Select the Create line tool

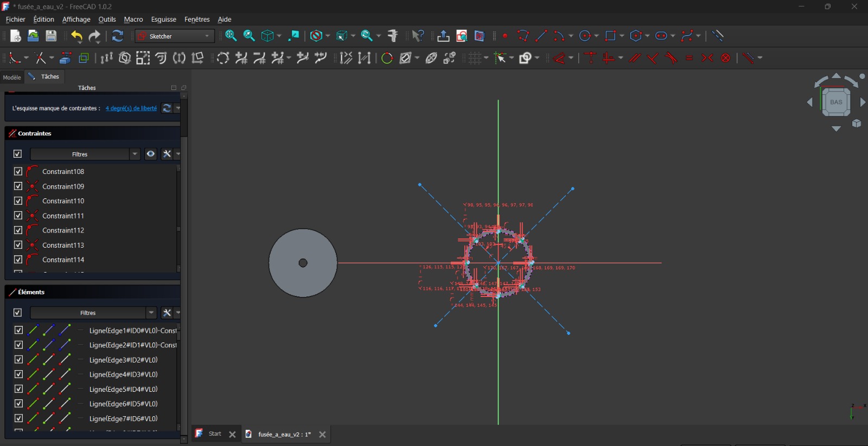[541, 36]
